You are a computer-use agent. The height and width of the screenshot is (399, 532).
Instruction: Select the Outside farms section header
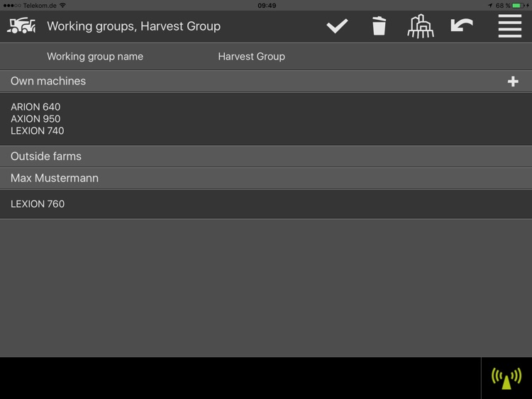click(x=266, y=157)
